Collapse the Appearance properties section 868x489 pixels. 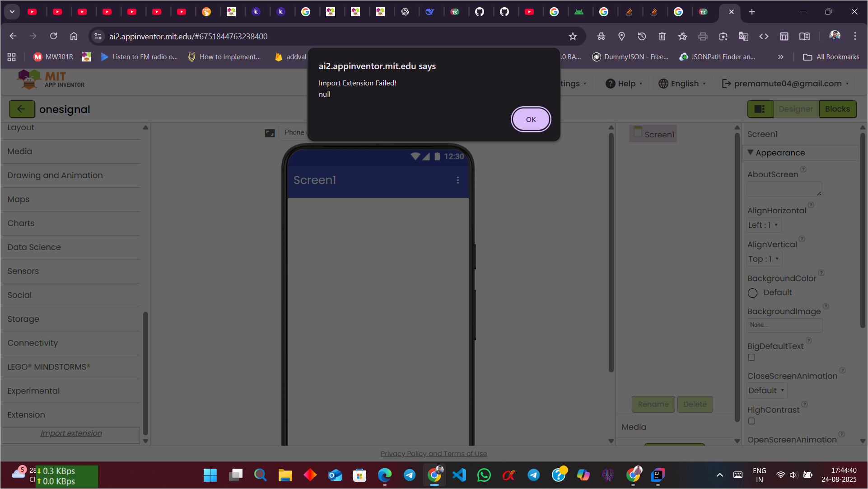(x=751, y=153)
